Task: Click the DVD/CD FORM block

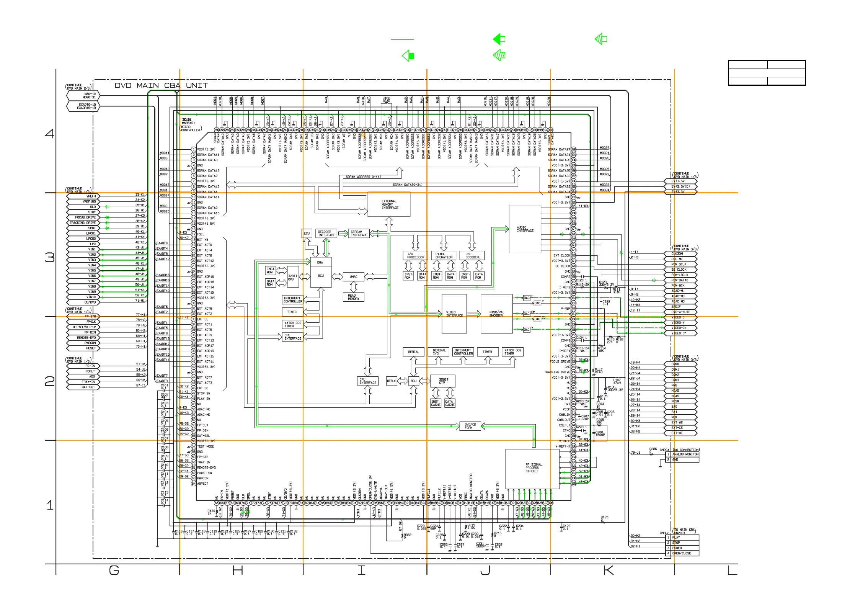Action: pos(470,426)
